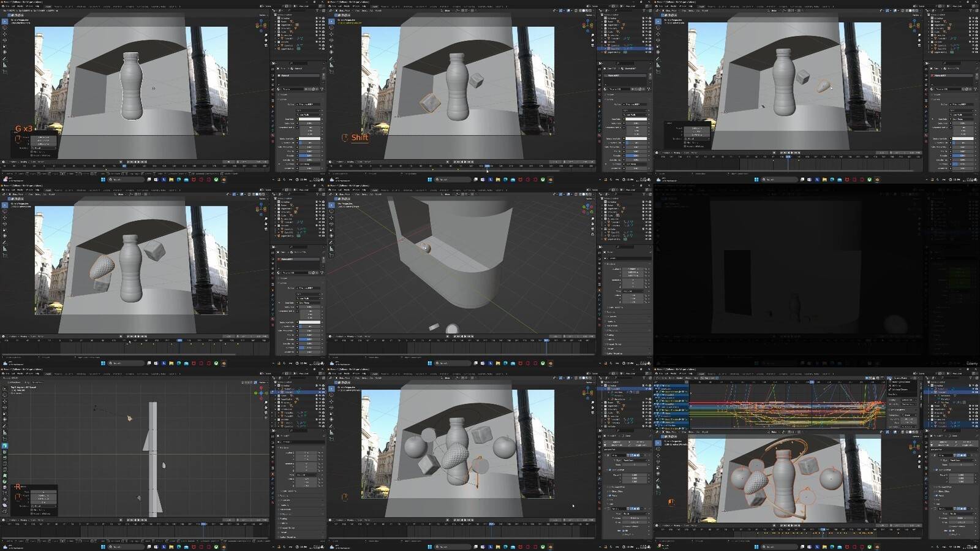
Task: Open the orange Object properties tab in the R frame
Action: (273, 474)
